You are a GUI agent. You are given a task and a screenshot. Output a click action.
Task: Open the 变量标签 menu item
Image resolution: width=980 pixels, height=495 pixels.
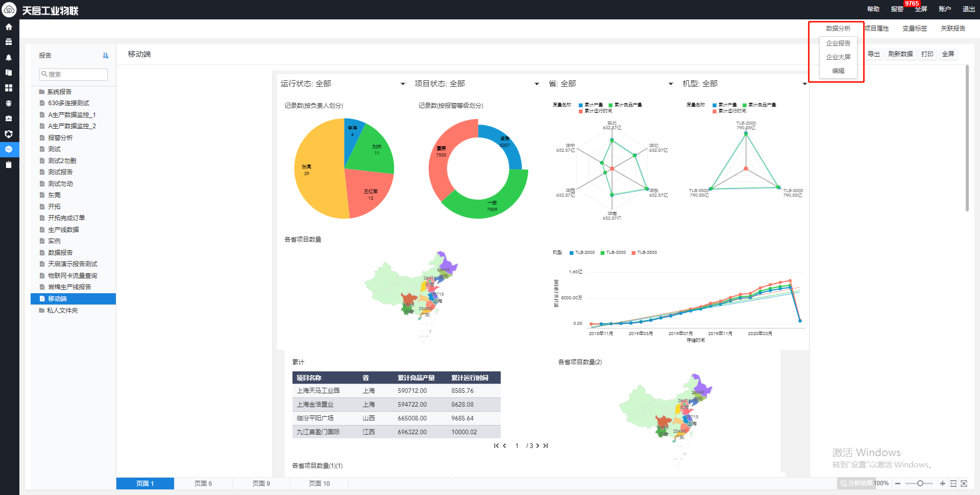pyautogui.click(x=915, y=29)
